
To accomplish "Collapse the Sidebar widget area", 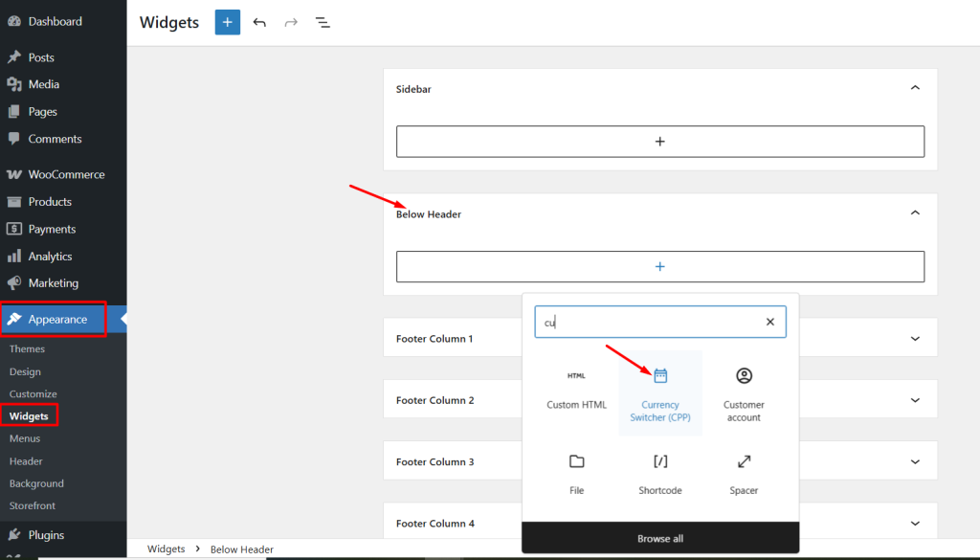I will (x=915, y=88).
